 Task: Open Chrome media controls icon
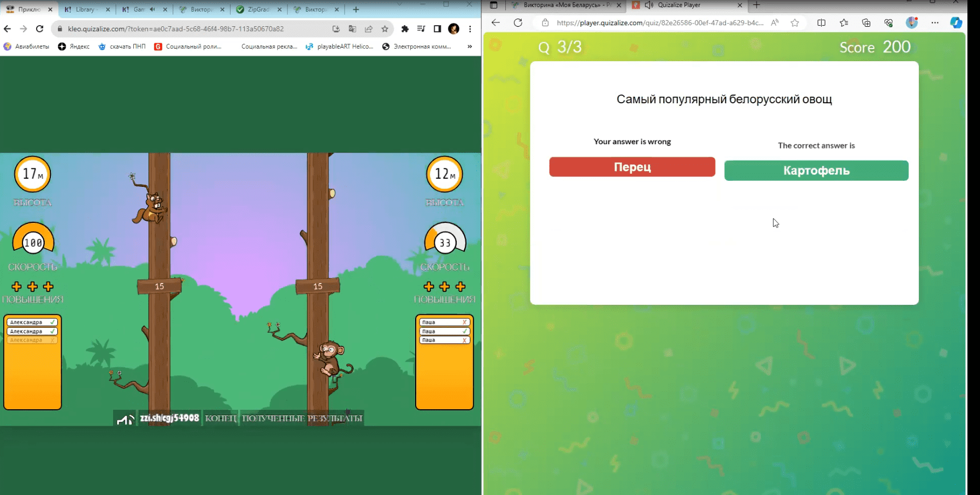pyautogui.click(x=421, y=29)
